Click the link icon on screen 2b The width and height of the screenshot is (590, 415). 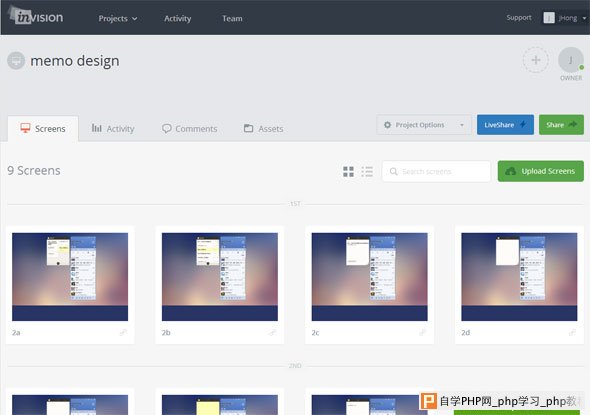click(273, 332)
